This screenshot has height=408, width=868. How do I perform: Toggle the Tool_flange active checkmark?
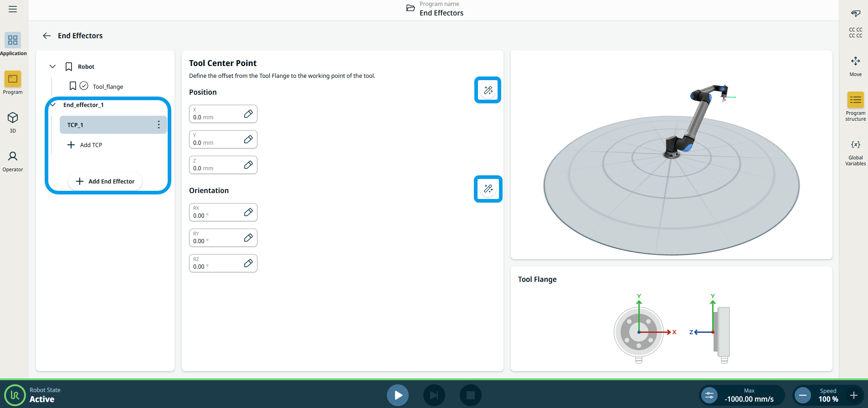coord(84,86)
